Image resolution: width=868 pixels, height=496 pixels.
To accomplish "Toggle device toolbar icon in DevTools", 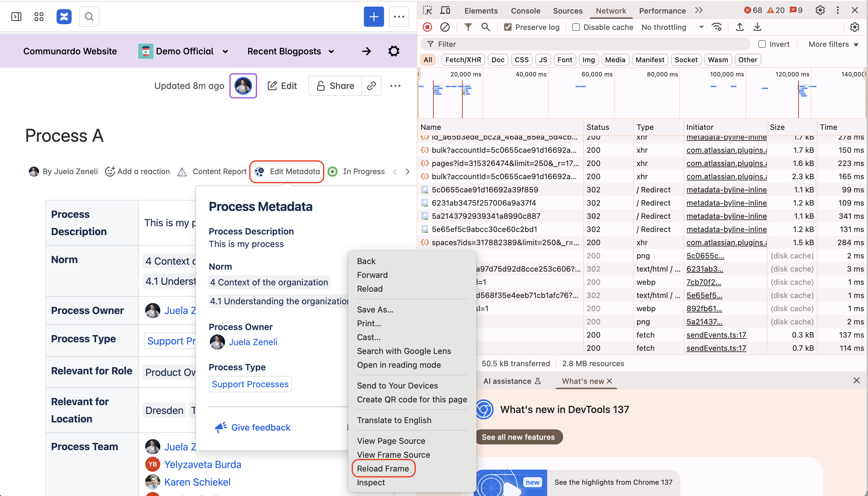I will (x=445, y=10).
